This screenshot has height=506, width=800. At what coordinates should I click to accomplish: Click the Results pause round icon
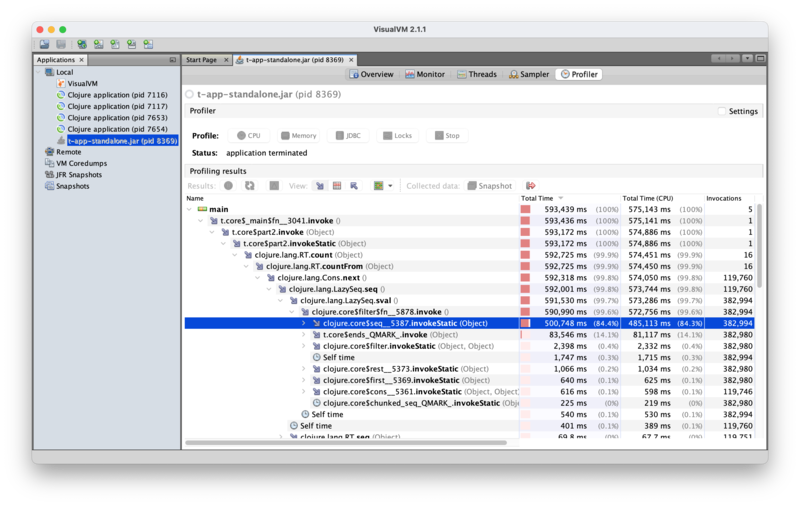pyautogui.click(x=229, y=186)
